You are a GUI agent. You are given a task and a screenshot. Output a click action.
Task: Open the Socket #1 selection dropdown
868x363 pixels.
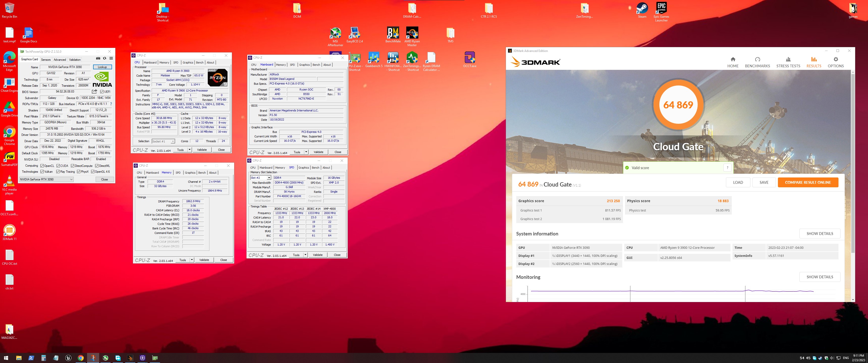pos(163,141)
